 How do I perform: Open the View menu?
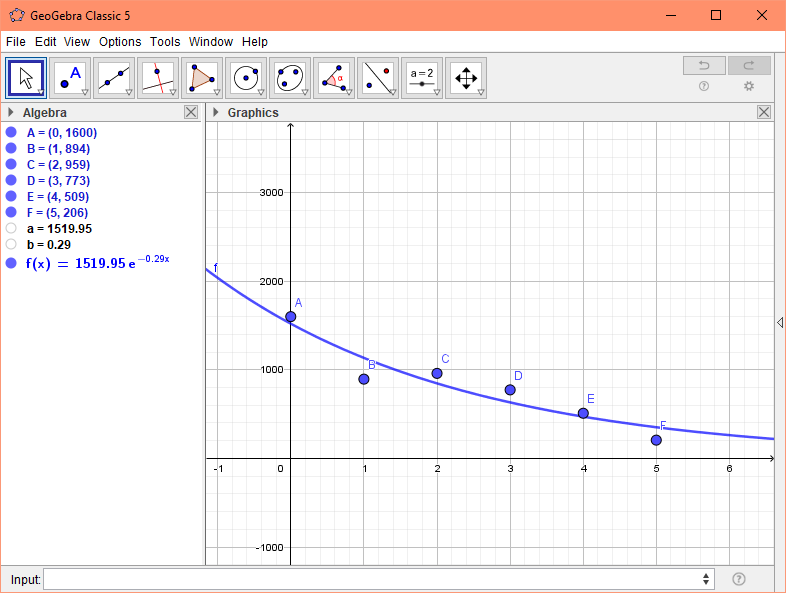(77, 42)
